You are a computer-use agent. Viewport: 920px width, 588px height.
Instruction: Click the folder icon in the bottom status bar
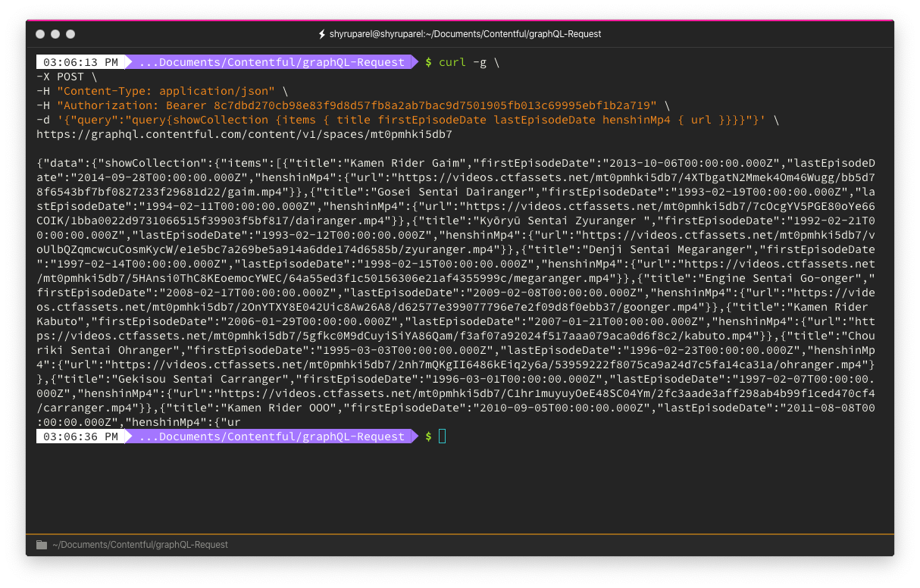click(x=42, y=545)
